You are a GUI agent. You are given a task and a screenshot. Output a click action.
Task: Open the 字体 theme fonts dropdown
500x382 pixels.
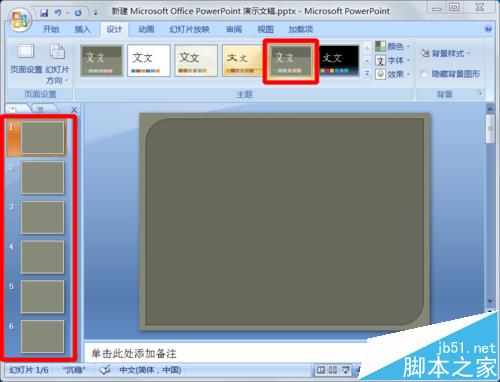[x=392, y=60]
